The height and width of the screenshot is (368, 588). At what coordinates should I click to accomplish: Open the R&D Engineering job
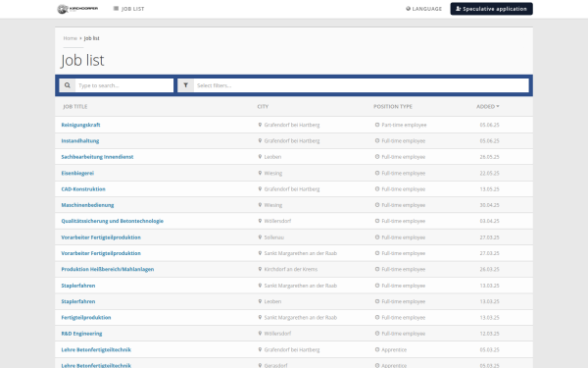(x=81, y=334)
